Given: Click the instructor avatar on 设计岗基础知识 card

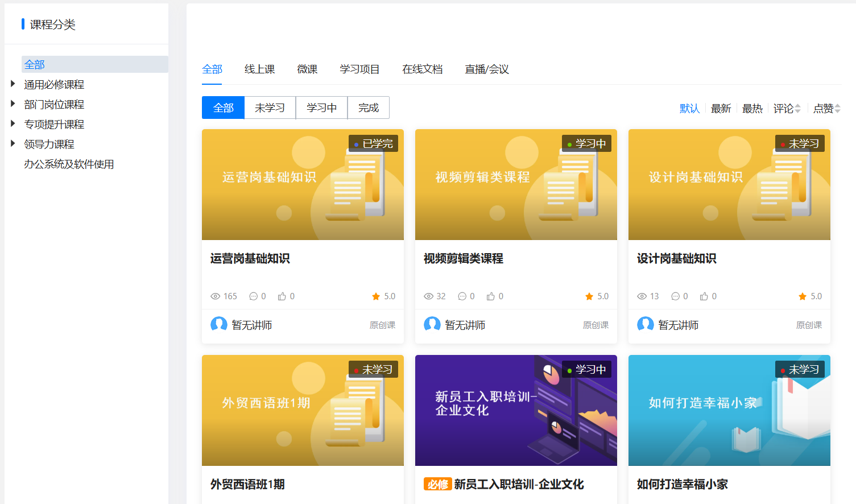Looking at the screenshot, I should [x=646, y=324].
